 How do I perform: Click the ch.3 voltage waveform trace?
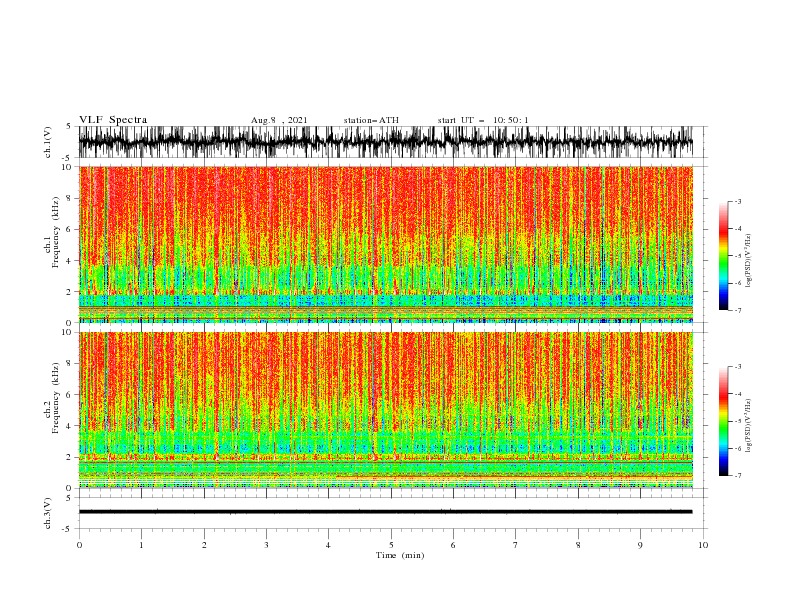pos(386,512)
